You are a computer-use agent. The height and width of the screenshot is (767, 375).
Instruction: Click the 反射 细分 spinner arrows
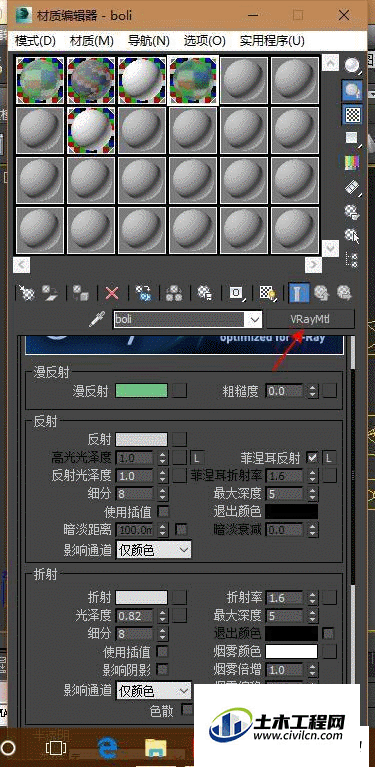point(163,493)
